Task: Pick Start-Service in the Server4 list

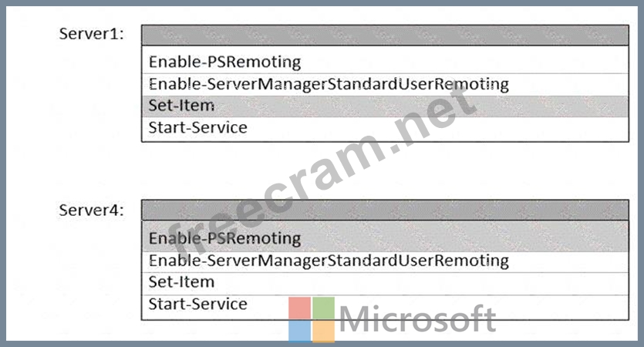Action: (x=198, y=304)
